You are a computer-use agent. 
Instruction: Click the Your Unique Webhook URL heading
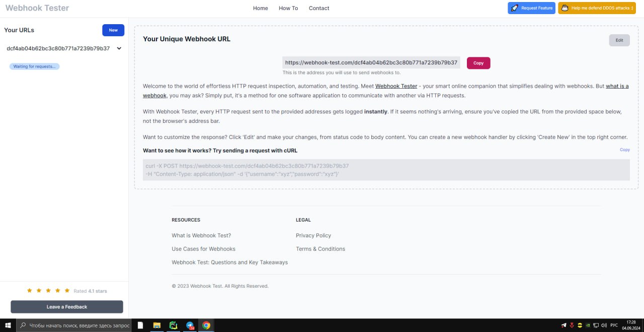(x=187, y=39)
